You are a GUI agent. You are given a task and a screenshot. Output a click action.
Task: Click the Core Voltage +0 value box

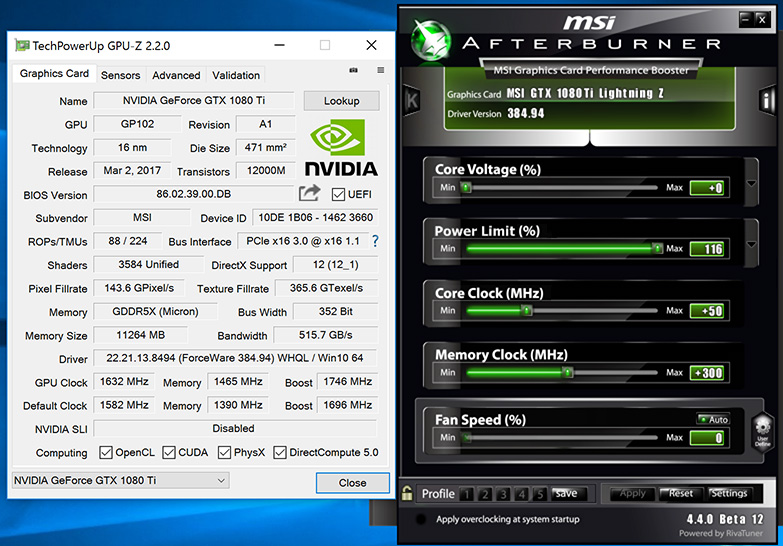click(x=707, y=188)
